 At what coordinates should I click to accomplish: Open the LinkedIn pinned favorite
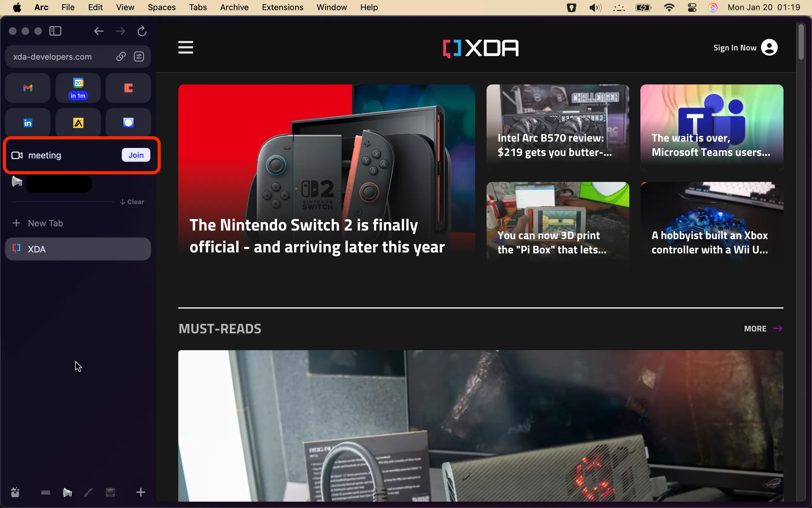(x=28, y=123)
